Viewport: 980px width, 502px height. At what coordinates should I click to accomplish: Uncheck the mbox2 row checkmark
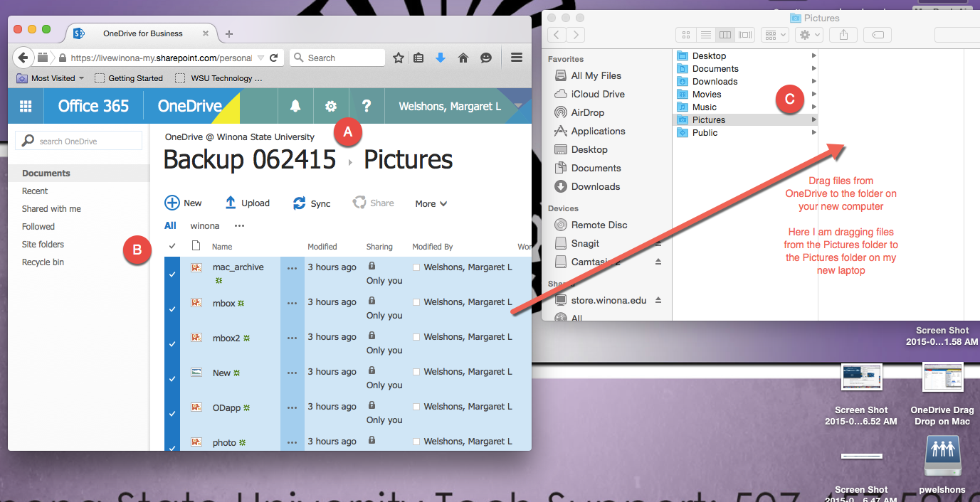click(x=172, y=343)
